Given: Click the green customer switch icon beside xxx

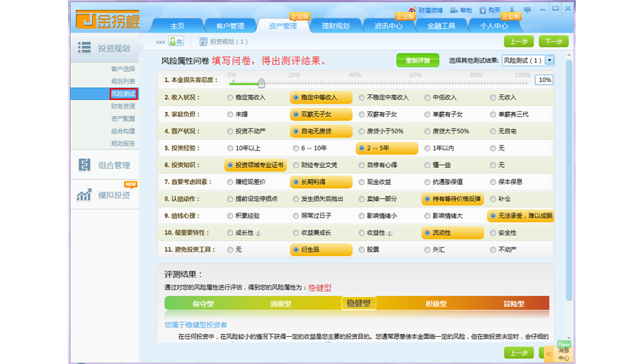Looking at the screenshot, I should pyautogui.click(x=176, y=42).
